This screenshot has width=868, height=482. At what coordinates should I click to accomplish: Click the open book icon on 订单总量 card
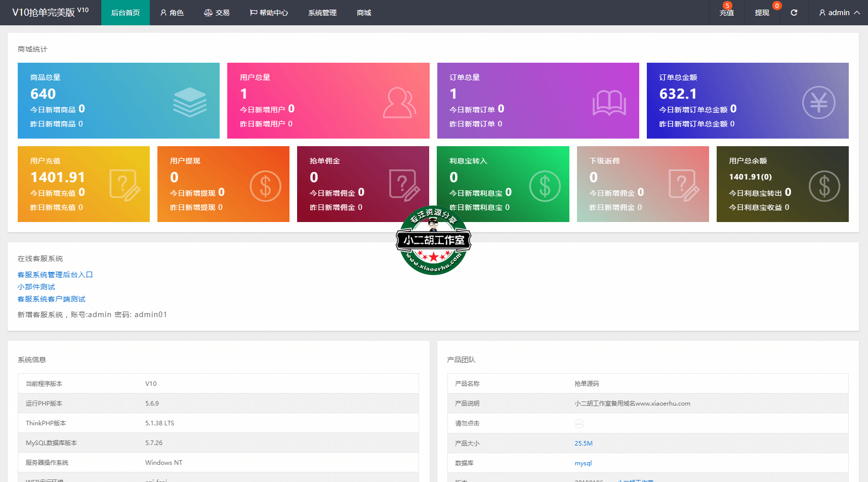pos(609,103)
